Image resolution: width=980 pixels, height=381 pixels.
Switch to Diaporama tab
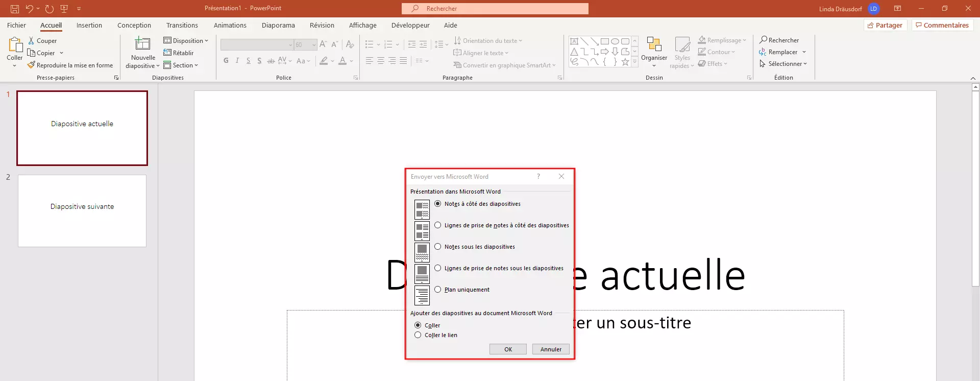278,25
